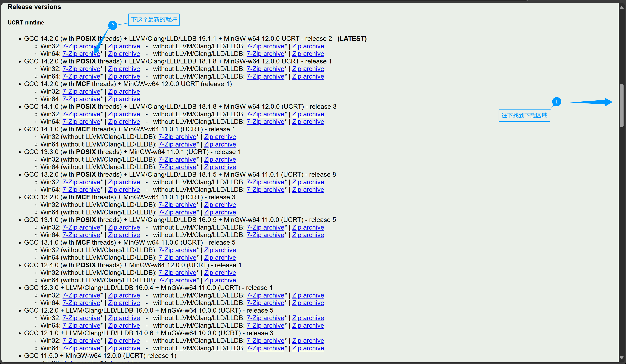Click Win64 7-Zip archive for GCC 14.2.0 POSIX release 2
The height and width of the screenshot is (364, 626).
click(81, 54)
